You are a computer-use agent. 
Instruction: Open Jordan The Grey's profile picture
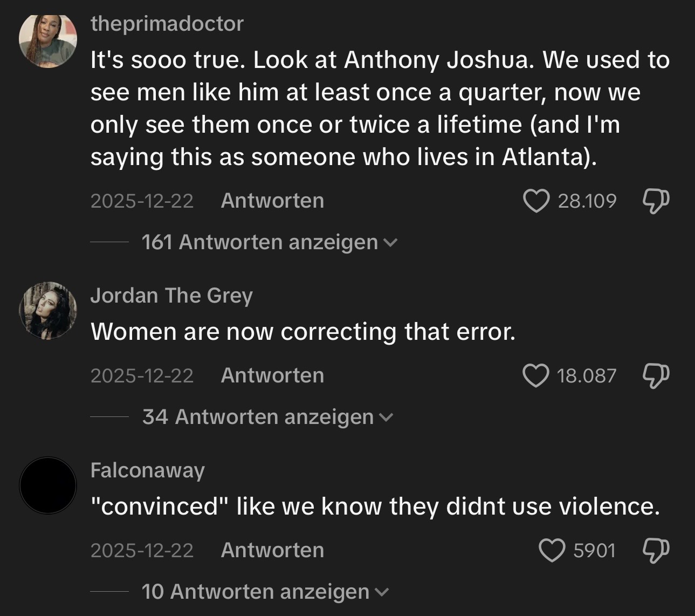(48, 311)
